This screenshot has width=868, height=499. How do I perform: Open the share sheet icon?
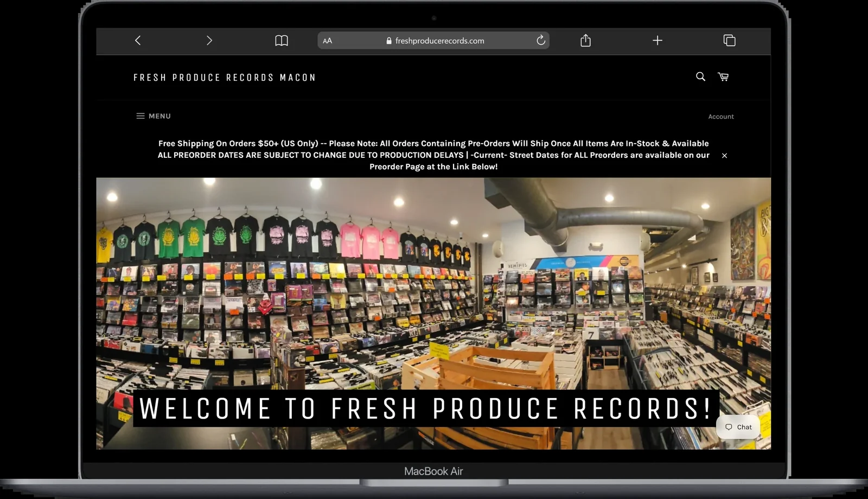pyautogui.click(x=585, y=40)
